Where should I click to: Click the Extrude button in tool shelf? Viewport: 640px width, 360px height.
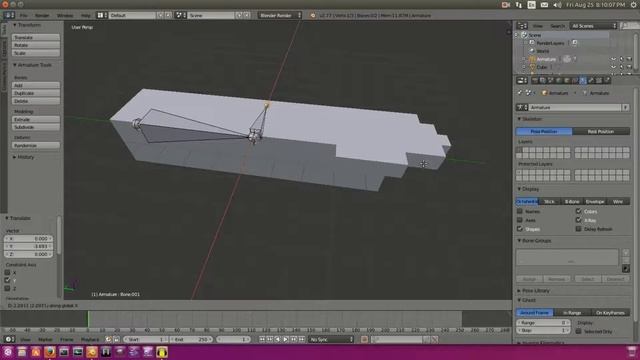[36, 119]
